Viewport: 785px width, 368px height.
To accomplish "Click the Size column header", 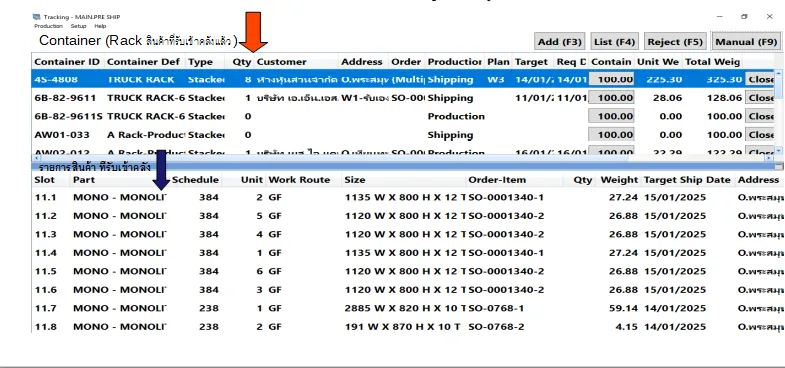I will click(x=404, y=180).
